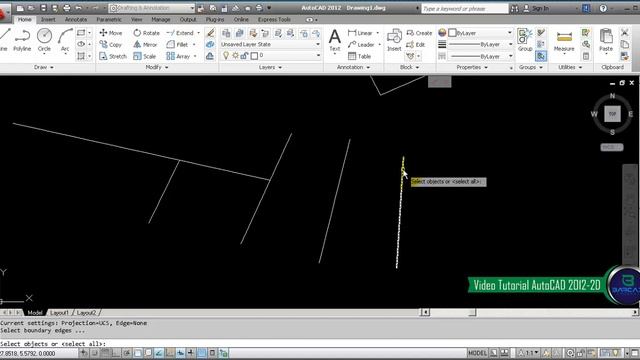
Task: Expand the Layers panel
Action: pyautogui.click(x=270, y=67)
